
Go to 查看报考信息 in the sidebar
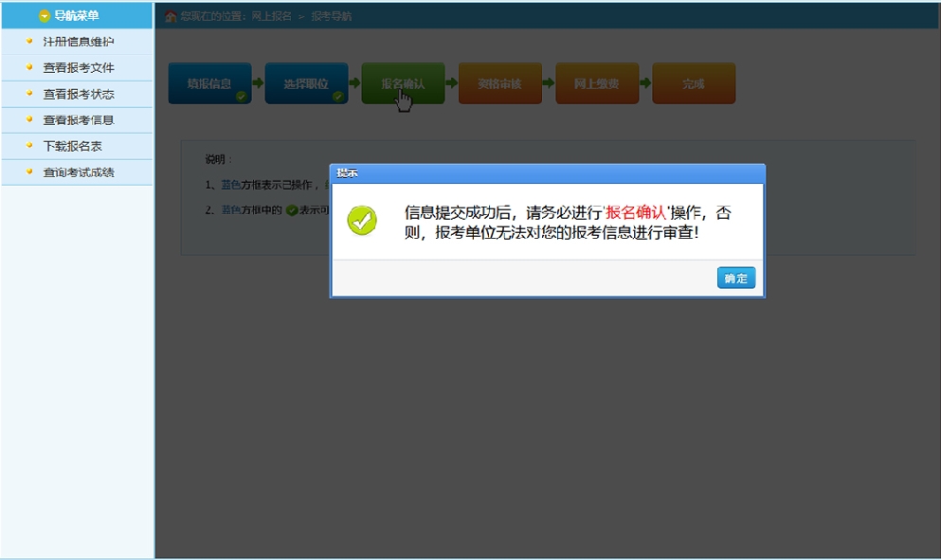[78, 120]
